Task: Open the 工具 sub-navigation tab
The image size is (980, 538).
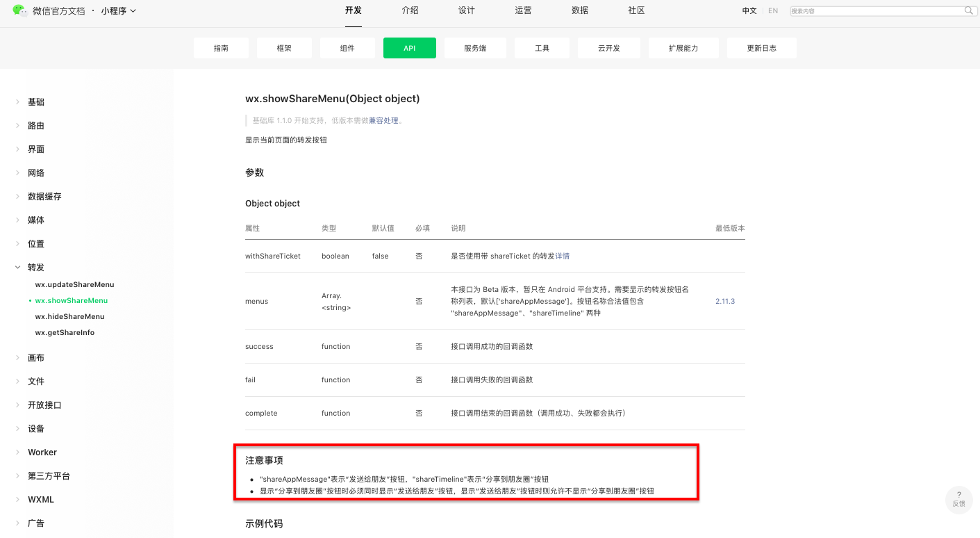Action: pyautogui.click(x=542, y=48)
